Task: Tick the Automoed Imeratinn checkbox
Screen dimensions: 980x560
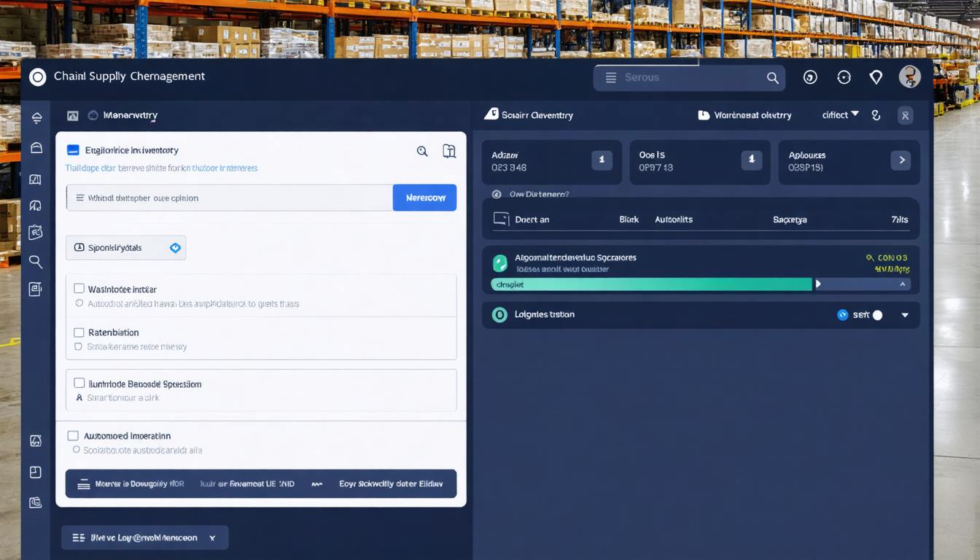Action: (x=73, y=435)
